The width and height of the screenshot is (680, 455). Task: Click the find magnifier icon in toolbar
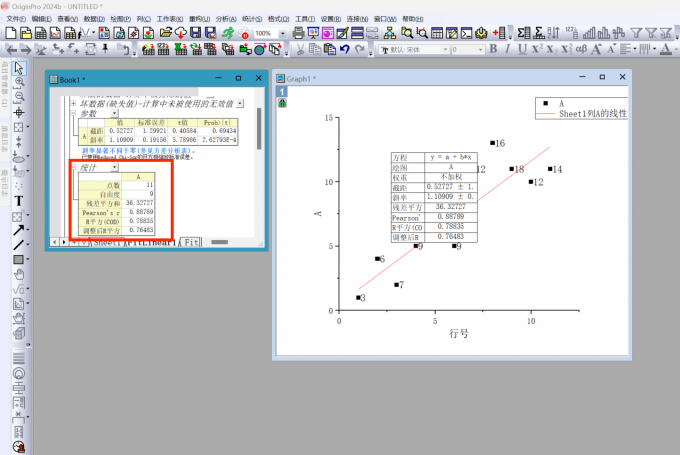click(407, 33)
